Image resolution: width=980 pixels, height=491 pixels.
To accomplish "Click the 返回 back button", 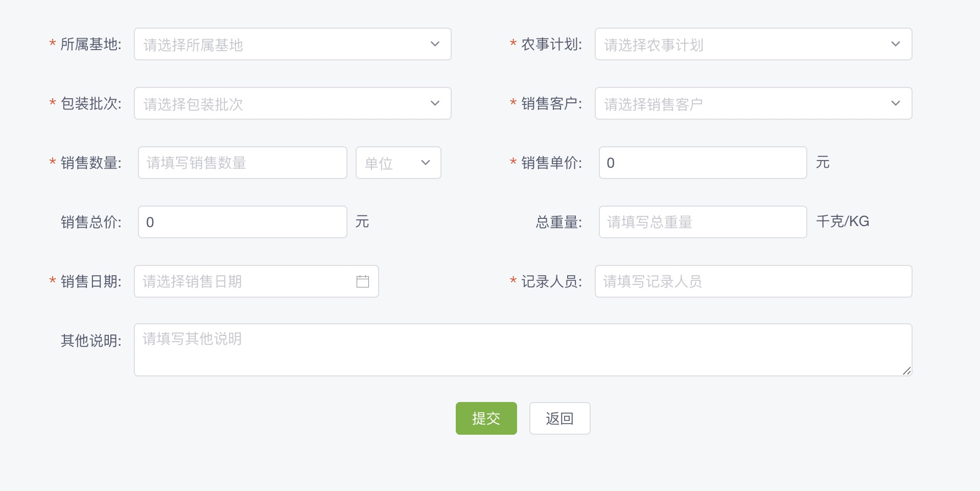I will point(560,418).
